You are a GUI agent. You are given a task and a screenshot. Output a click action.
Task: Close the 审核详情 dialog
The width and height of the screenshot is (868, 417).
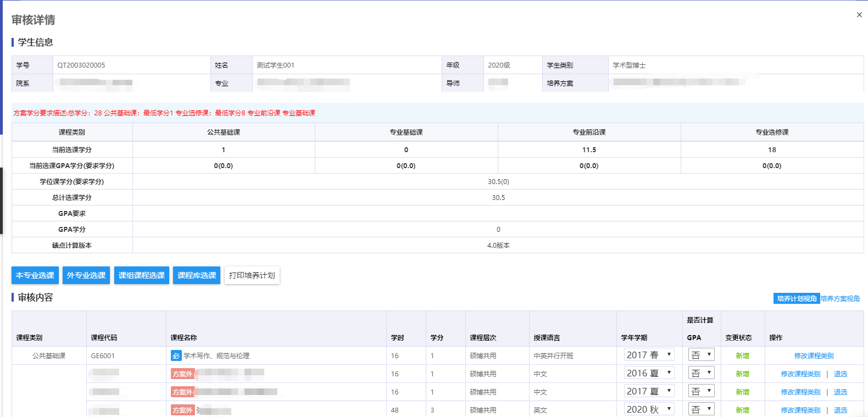click(859, 15)
